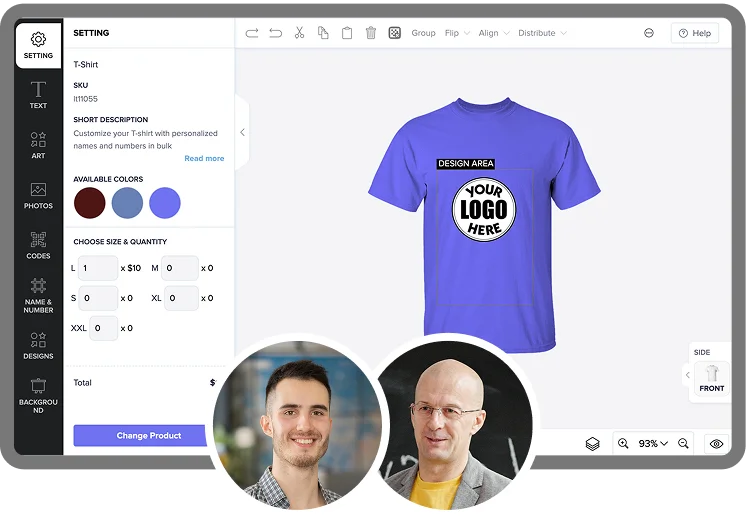
Task: Click the Read more link
Action: (204, 158)
